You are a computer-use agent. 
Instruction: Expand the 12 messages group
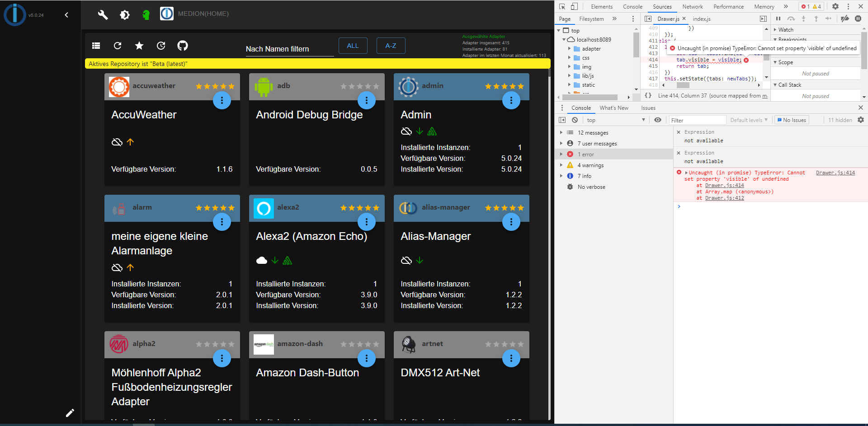561,132
